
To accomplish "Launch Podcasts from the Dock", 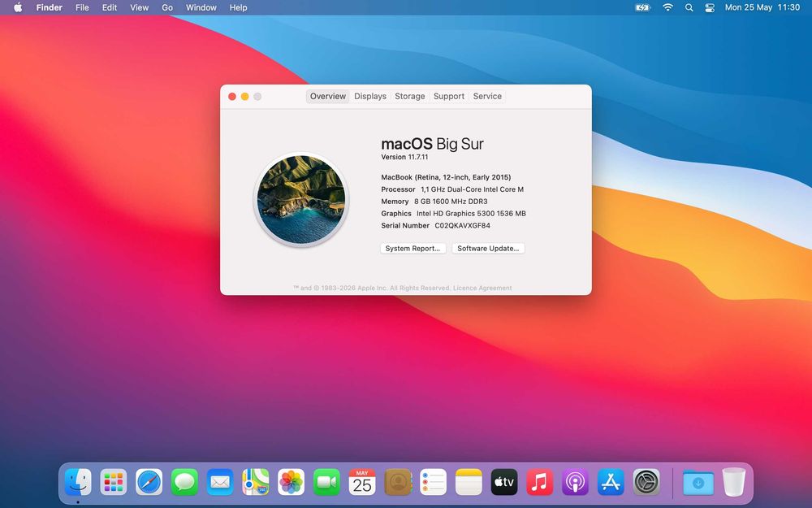I will 575,482.
